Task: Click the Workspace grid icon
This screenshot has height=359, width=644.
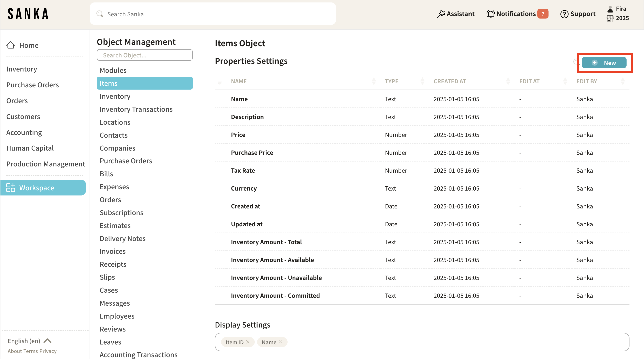Action: coord(11,188)
